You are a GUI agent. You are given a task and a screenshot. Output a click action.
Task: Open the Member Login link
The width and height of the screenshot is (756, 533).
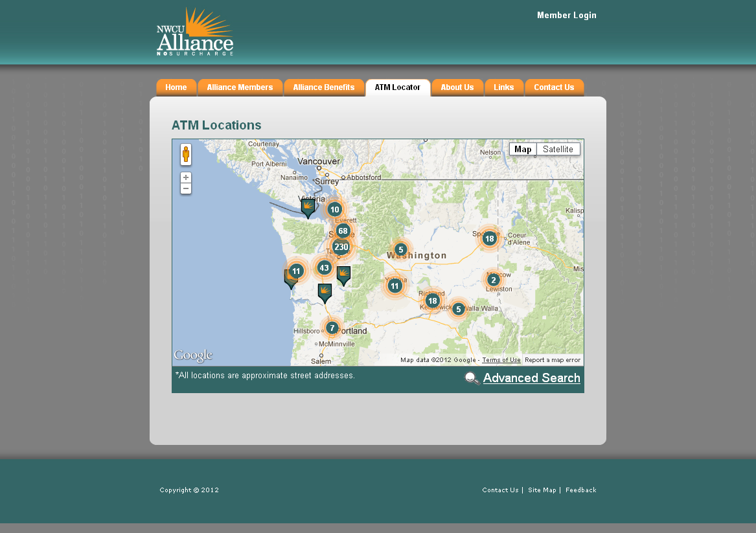(x=567, y=16)
